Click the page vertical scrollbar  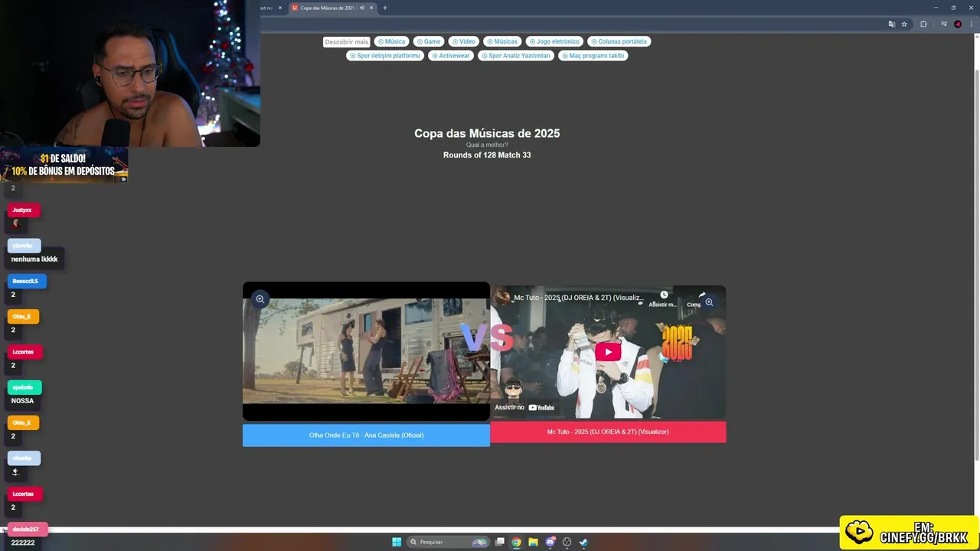[976, 264]
